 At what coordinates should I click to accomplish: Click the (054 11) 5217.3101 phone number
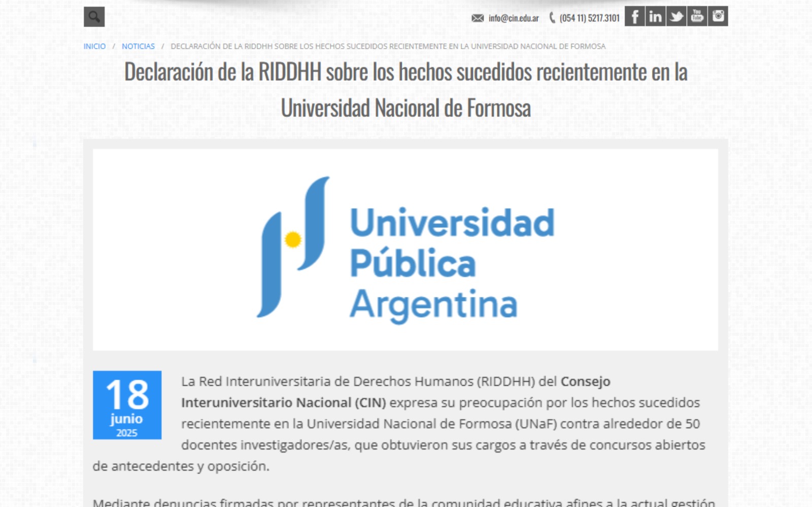(x=589, y=18)
